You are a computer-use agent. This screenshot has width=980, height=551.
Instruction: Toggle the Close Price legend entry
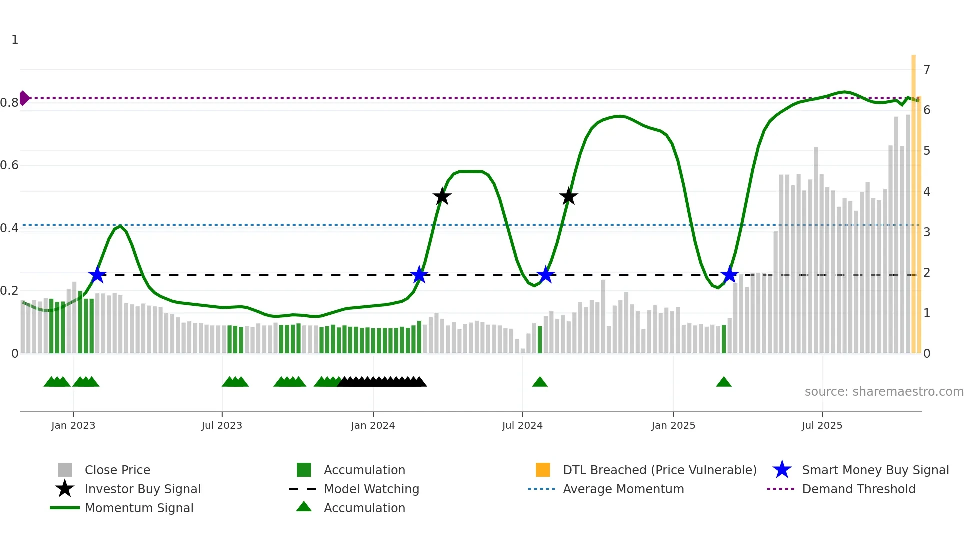tap(117, 470)
